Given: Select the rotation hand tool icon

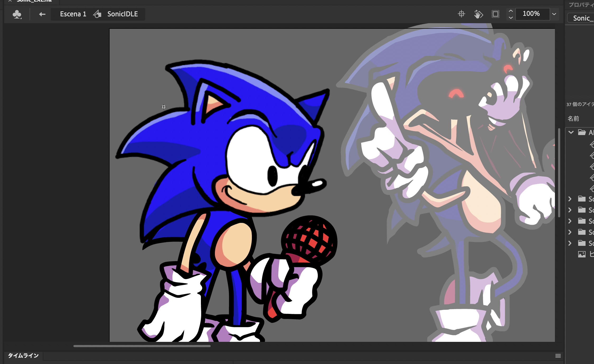Looking at the screenshot, I should click(x=478, y=14).
